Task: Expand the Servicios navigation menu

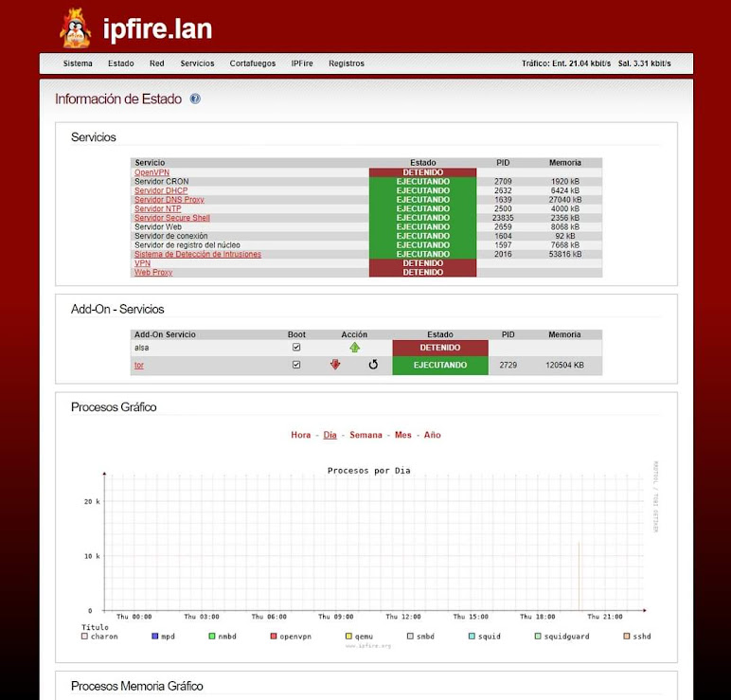Action: point(197,63)
